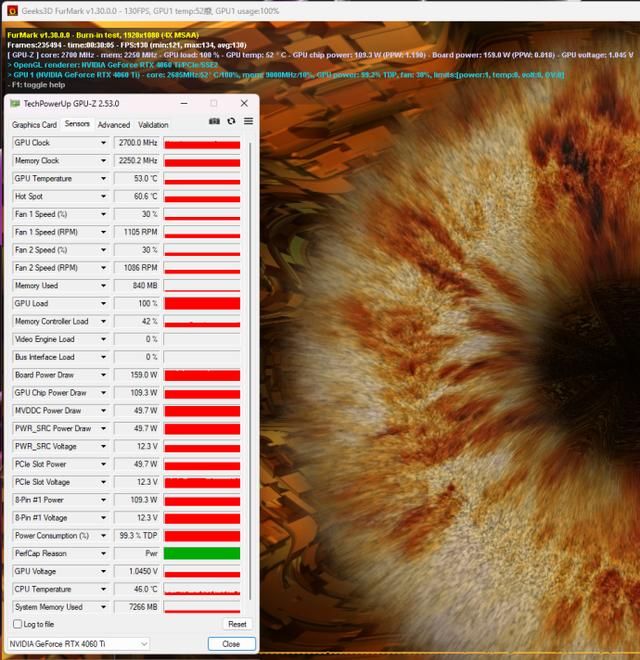
Task: Open the Validation tab
Action: [x=153, y=125]
